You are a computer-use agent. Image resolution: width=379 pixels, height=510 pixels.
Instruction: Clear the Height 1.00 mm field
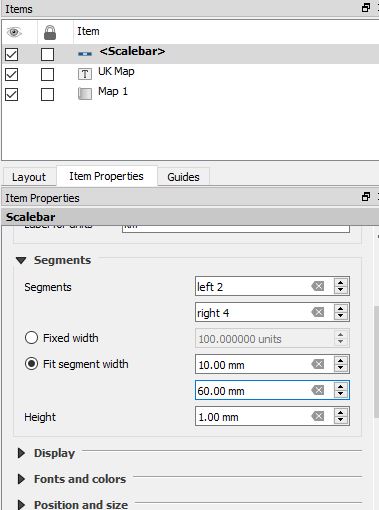[x=318, y=416]
